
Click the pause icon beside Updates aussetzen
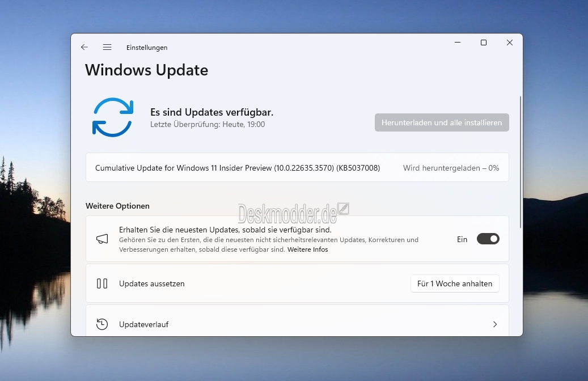[x=102, y=283]
